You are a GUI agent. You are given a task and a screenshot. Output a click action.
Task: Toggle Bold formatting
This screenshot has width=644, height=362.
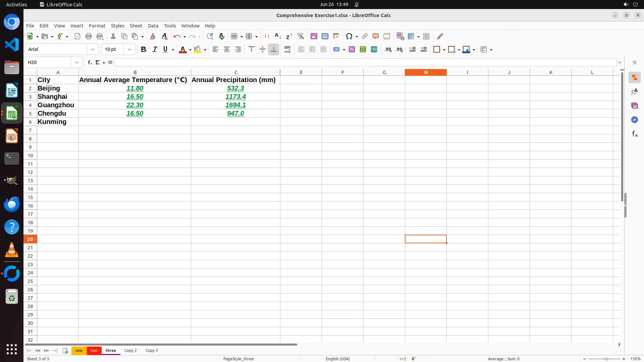tap(144, 50)
